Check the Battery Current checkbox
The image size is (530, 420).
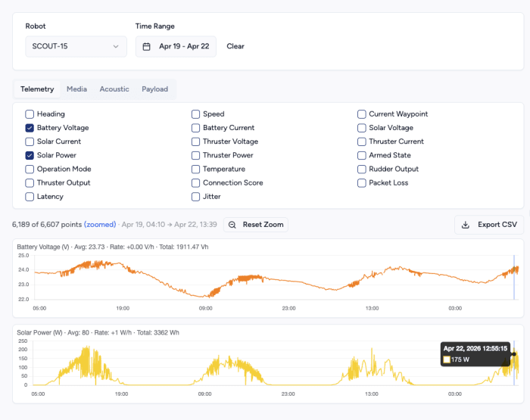pos(195,128)
